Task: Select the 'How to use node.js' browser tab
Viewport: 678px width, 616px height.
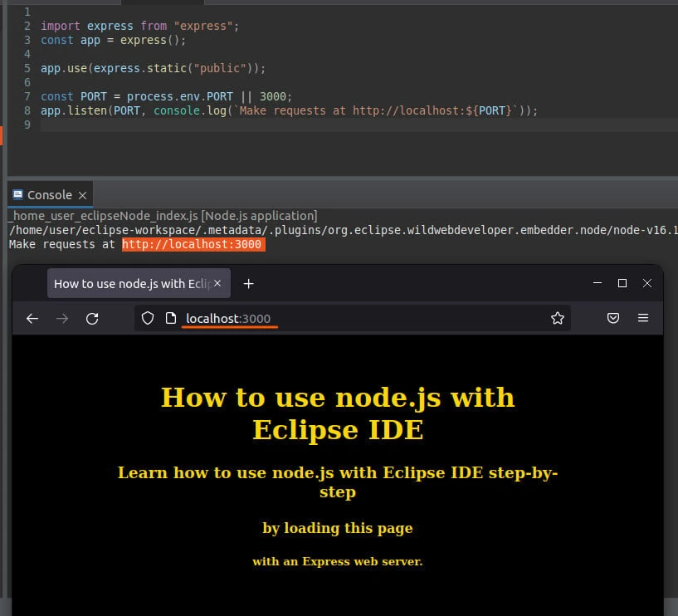Action: pyautogui.click(x=129, y=284)
